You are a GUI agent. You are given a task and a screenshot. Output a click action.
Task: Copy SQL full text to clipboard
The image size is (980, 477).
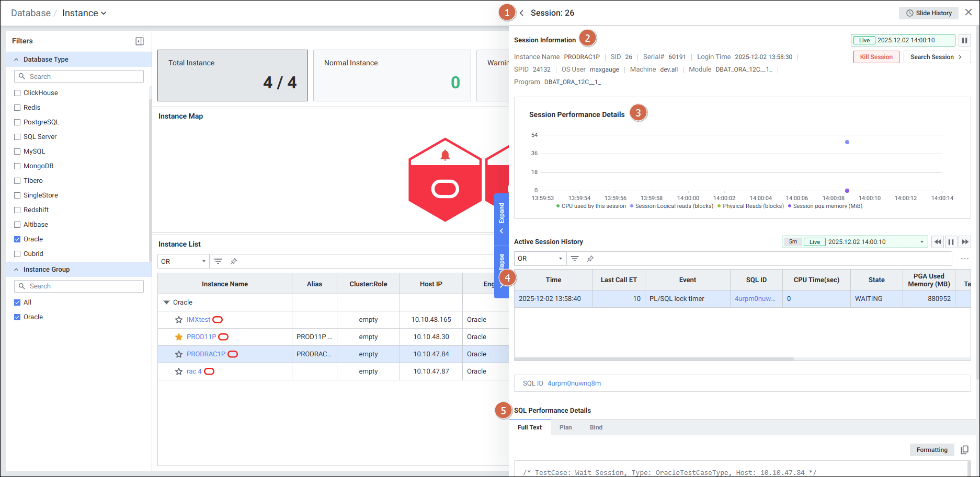point(964,450)
